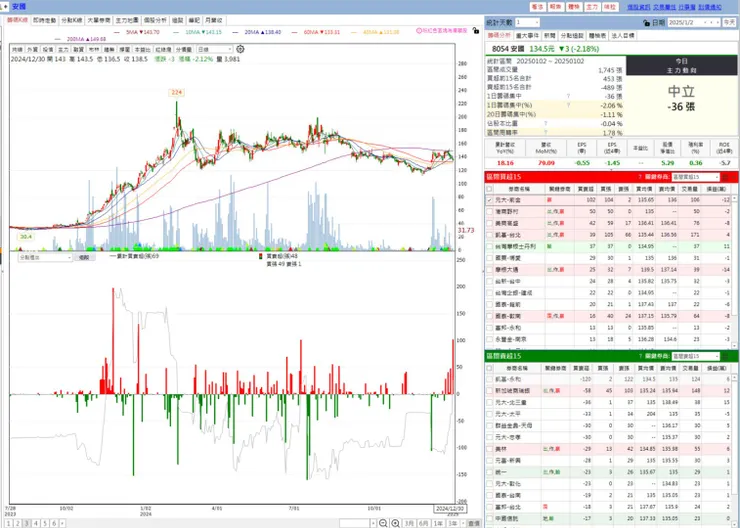This screenshot has height=528, width=740.
Task: Zoom in the chart with the plus magnifier
Action: [x=395, y=523]
